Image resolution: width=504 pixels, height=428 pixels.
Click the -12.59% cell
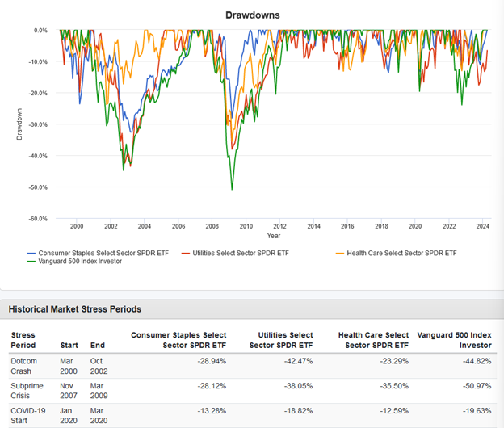394,411
